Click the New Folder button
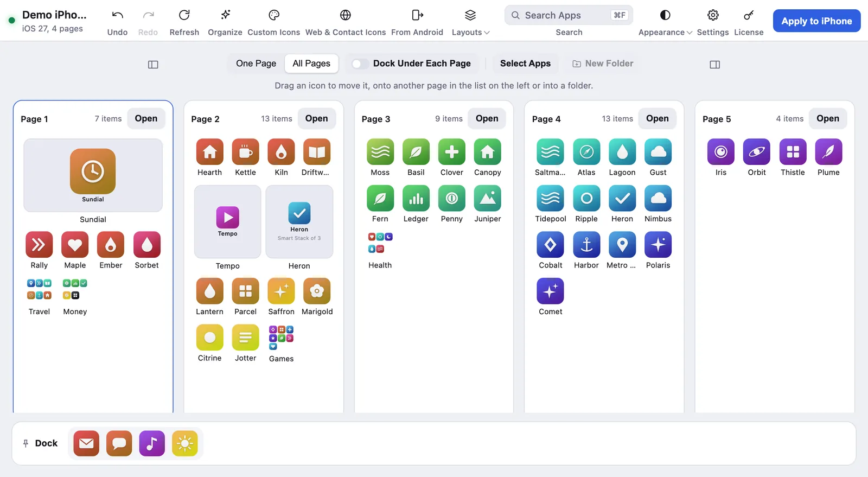Image resolution: width=868 pixels, height=477 pixels. [x=603, y=63]
